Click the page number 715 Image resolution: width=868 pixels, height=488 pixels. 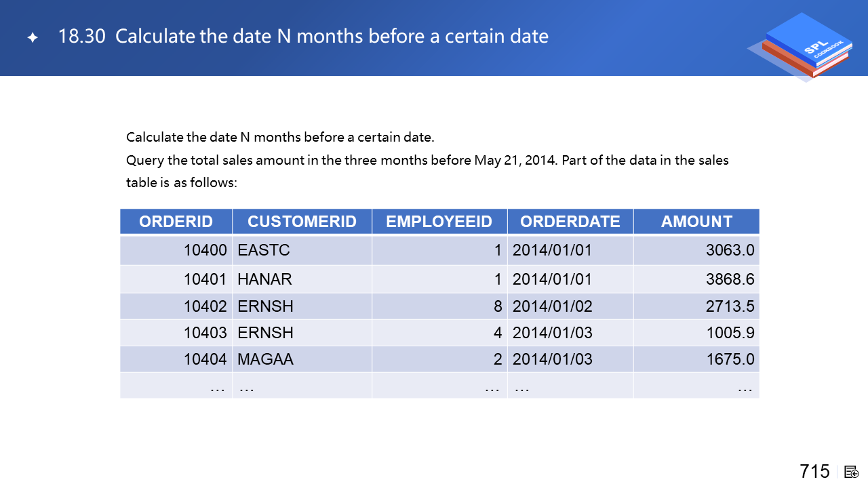pyautogui.click(x=814, y=472)
